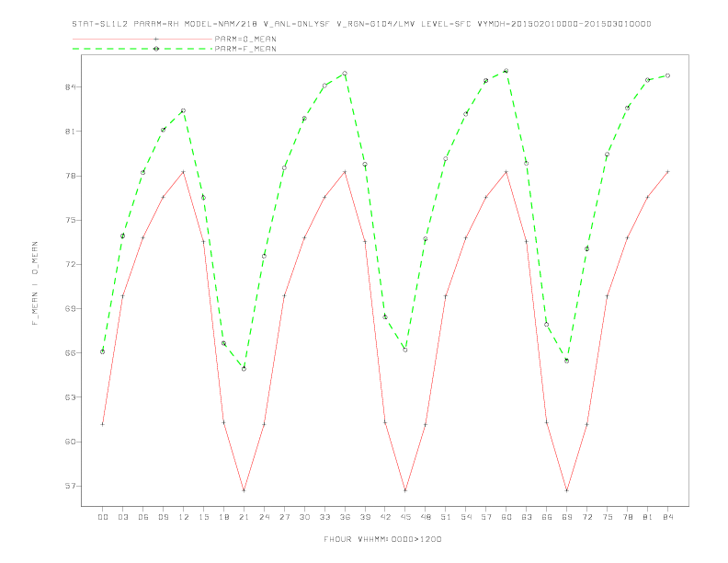The width and height of the screenshot is (728, 563).
Task: Click forecast hour 75 on the horizontal axis
Action: 608,517
